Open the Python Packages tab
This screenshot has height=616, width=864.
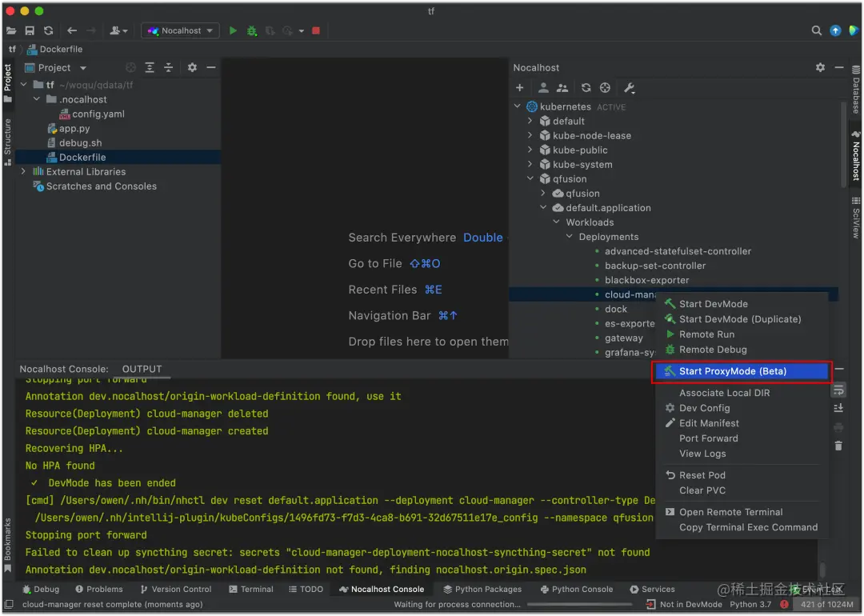(482, 589)
